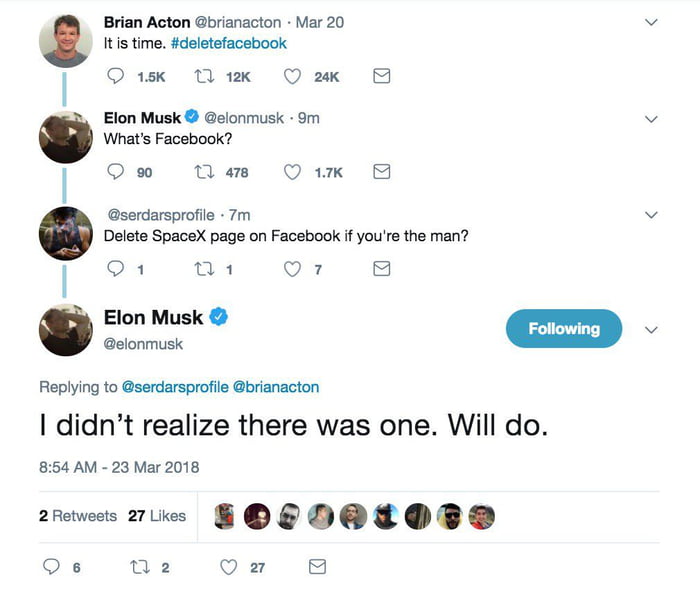700x610 pixels.
Task: Reply to the @serdarsprofile tweet
Action: click(115, 269)
